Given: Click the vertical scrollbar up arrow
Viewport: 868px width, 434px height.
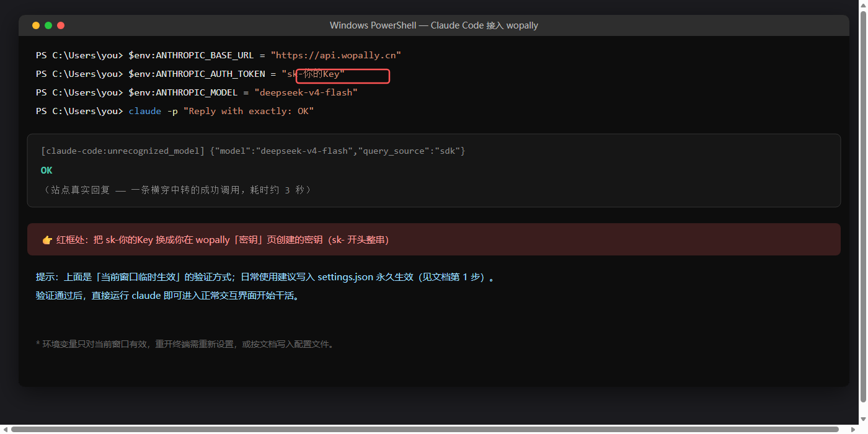Looking at the screenshot, I should click(862, 4).
